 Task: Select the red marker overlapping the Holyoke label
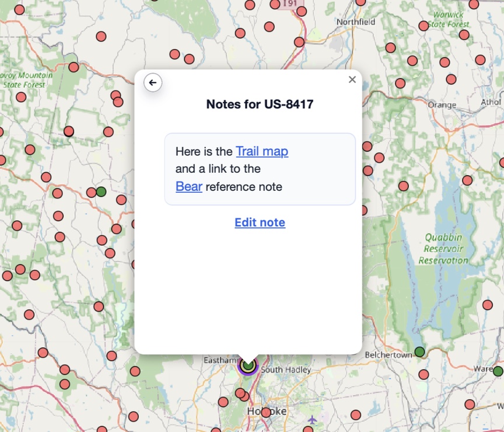click(266, 412)
